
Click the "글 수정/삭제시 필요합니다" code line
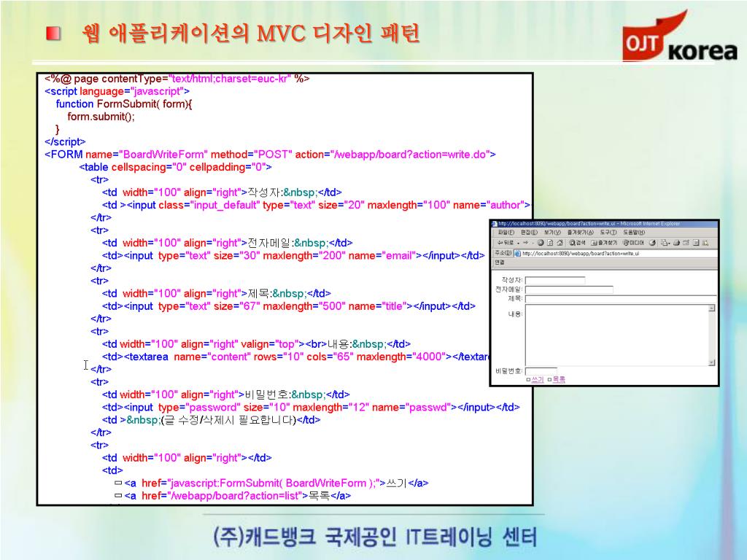coord(211,420)
